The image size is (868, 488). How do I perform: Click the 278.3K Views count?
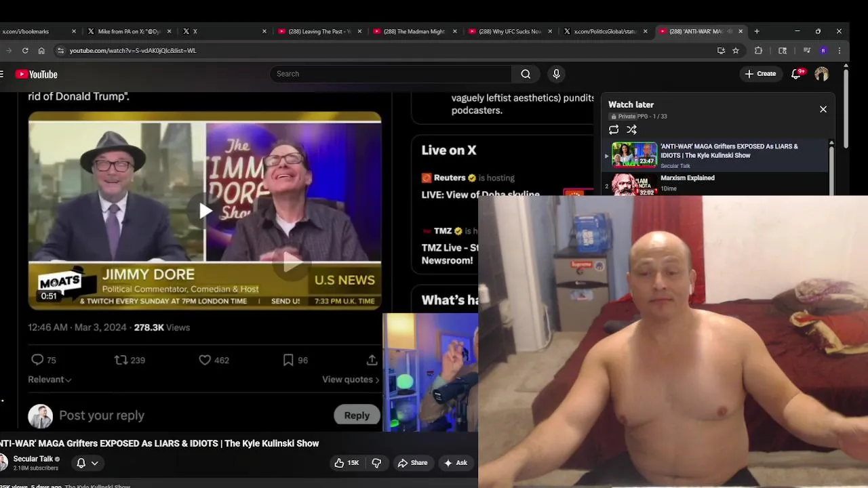click(x=162, y=327)
